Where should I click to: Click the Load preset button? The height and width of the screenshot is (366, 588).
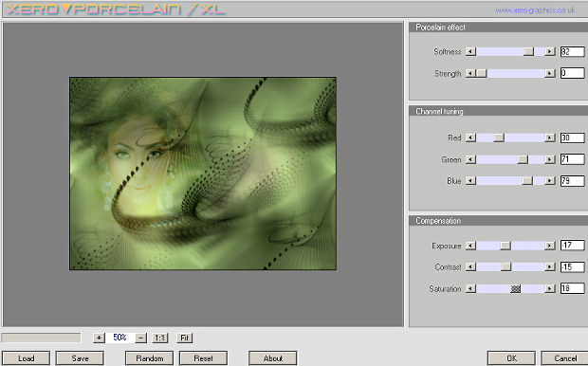[26, 358]
